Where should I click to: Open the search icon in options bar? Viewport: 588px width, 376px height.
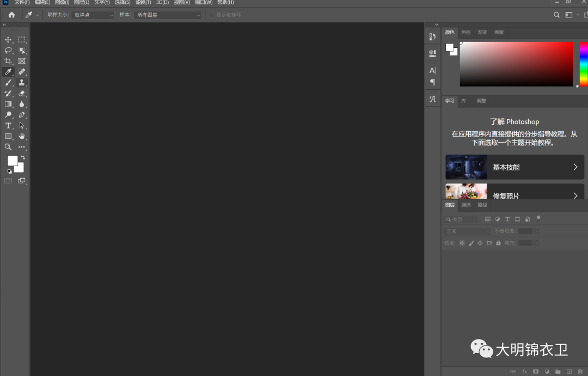pos(556,15)
